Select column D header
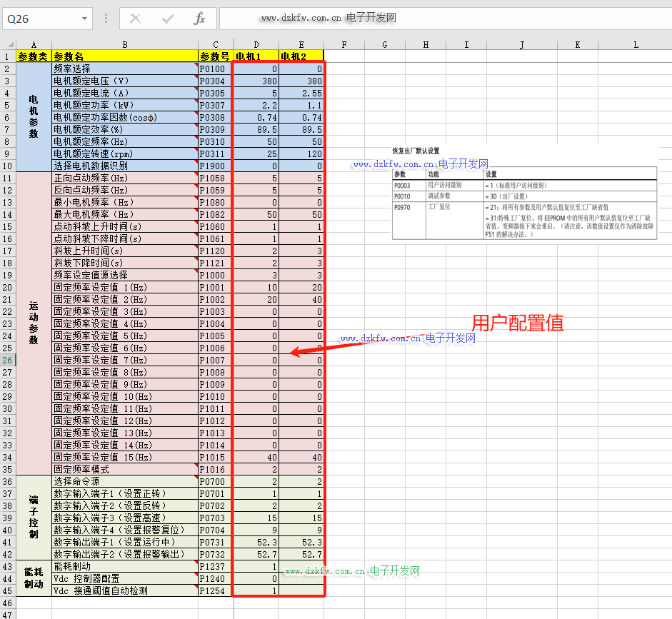This screenshot has width=672, height=619. pyautogui.click(x=256, y=45)
